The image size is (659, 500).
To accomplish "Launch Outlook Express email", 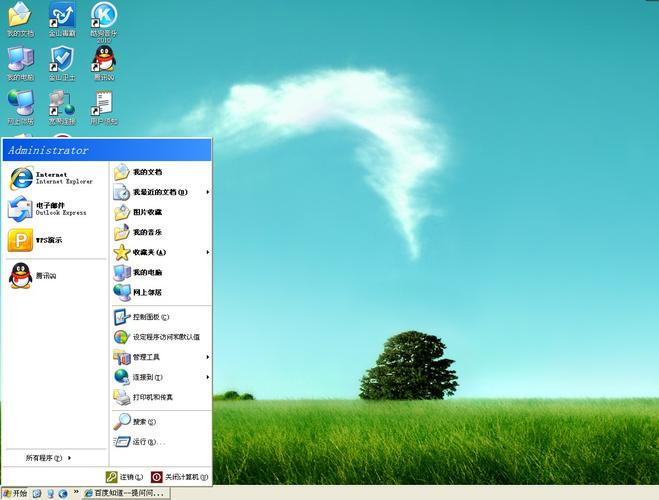I will (x=50, y=208).
